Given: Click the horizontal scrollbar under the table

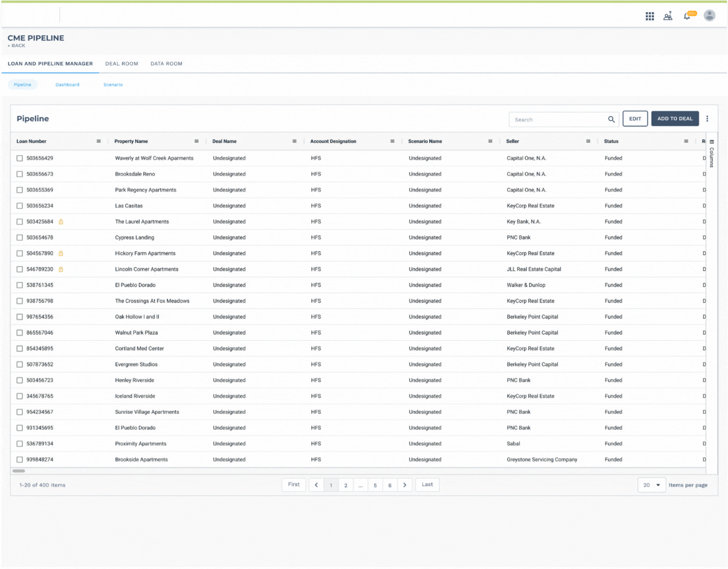Looking at the screenshot, I should coord(19,471).
